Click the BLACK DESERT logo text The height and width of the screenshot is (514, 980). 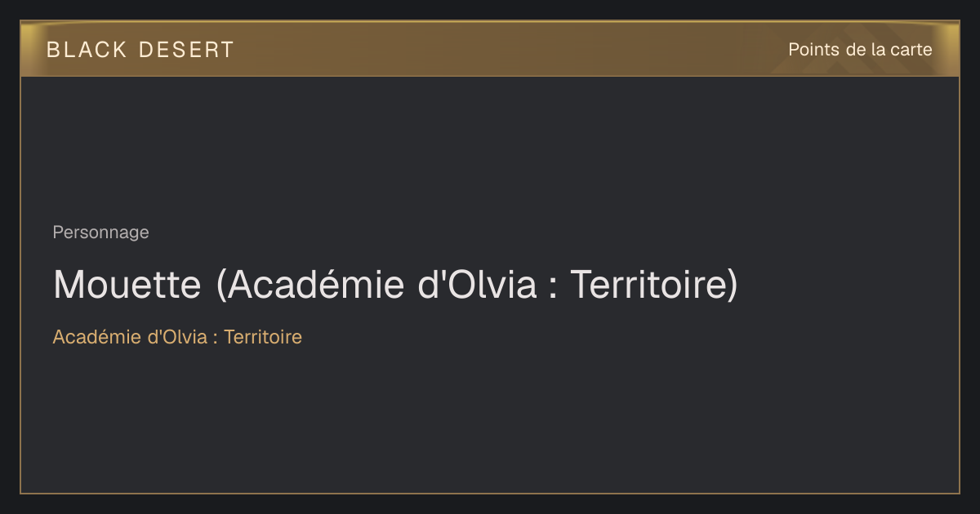click(x=140, y=50)
